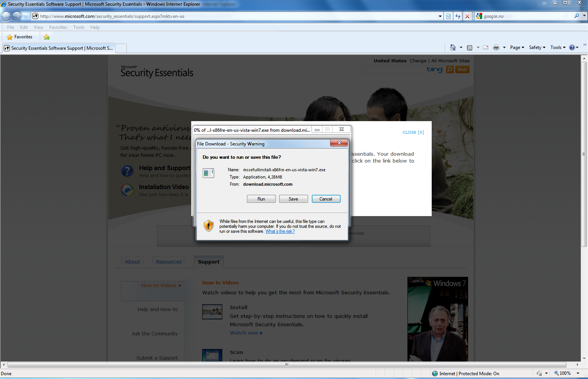Open the 100% zoom level dropdown arrow
The height and width of the screenshot is (379, 588).
click(578, 373)
